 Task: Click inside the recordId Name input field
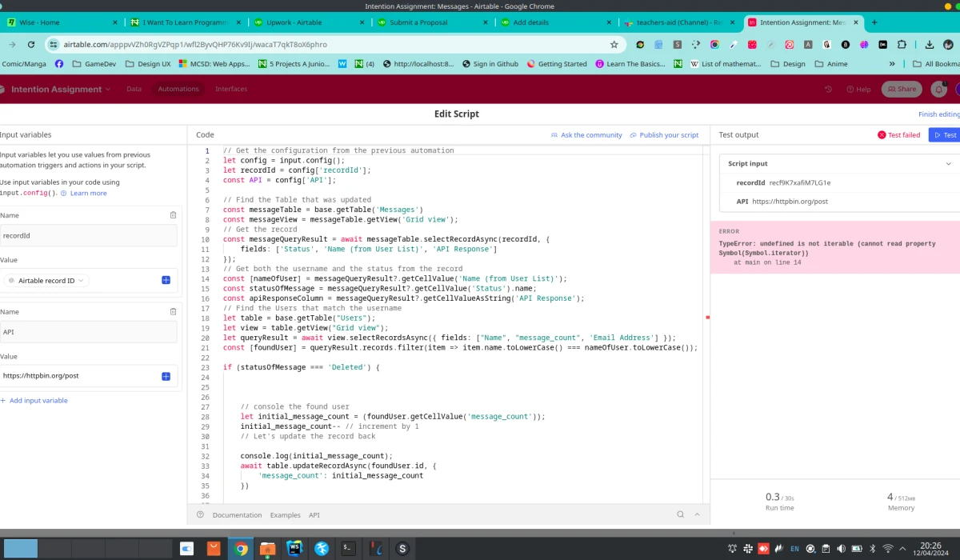tap(88, 234)
